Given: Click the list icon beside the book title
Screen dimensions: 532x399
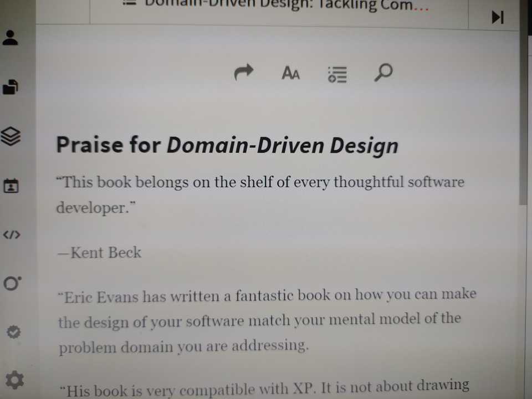Looking at the screenshot, I should (x=129, y=3).
